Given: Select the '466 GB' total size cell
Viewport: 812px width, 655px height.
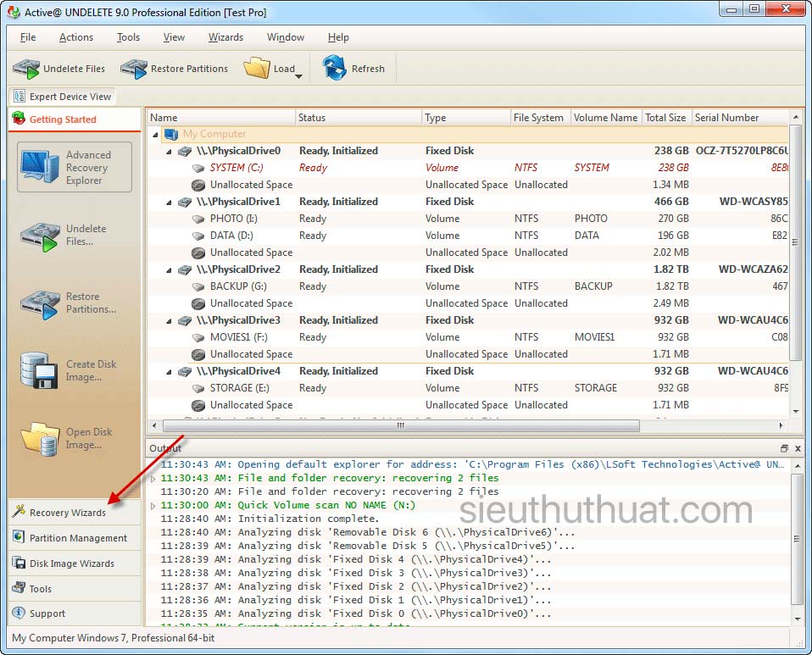Looking at the screenshot, I should [671, 202].
